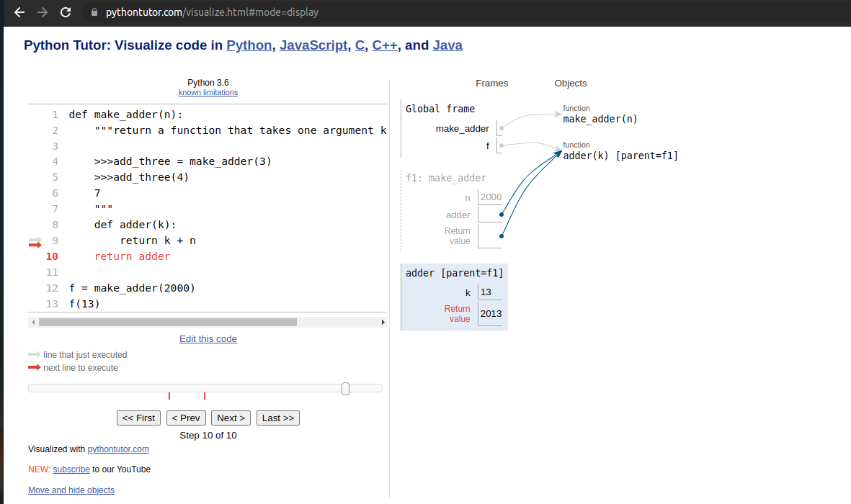Jump to end with Last button
This screenshot has height=504, width=851.
[x=277, y=418]
